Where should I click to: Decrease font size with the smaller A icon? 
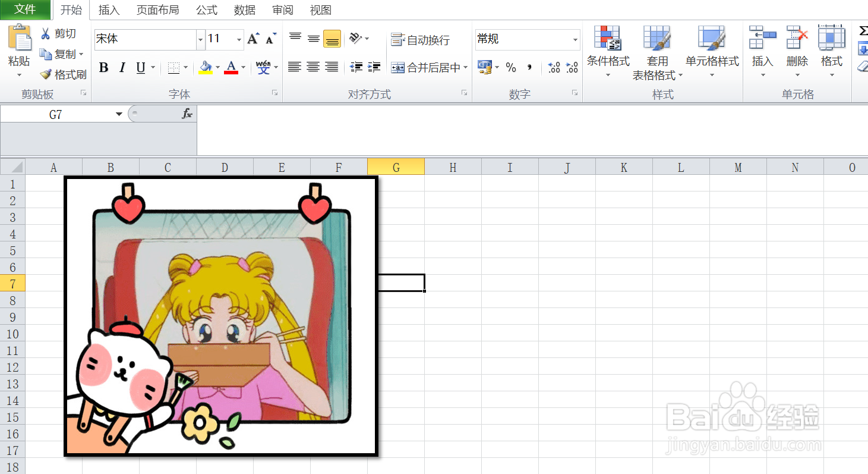[271, 39]
